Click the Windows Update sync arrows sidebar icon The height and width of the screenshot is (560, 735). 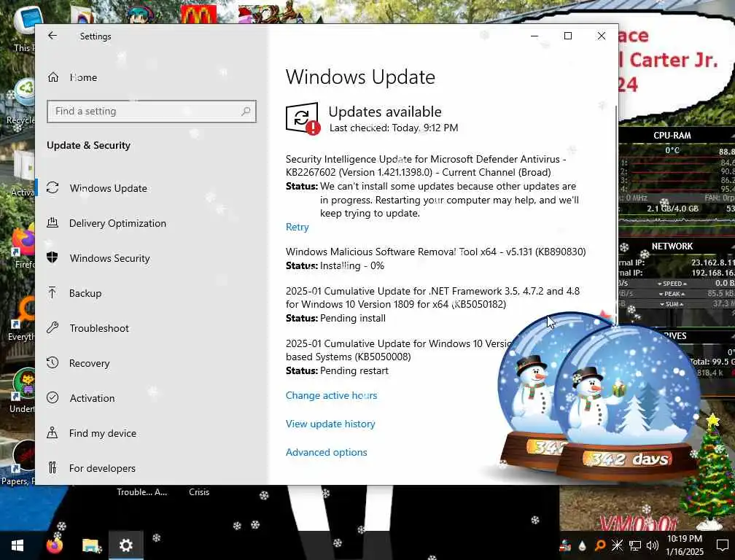coord(52,187)
